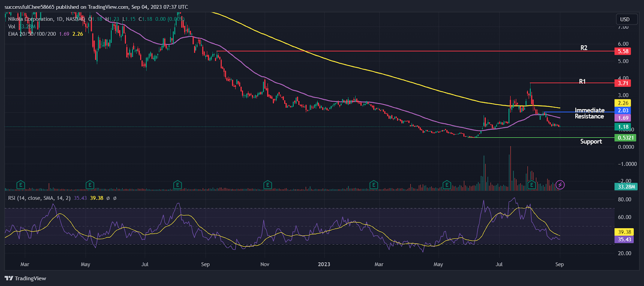Click the TradingView logo

point(25,278)
